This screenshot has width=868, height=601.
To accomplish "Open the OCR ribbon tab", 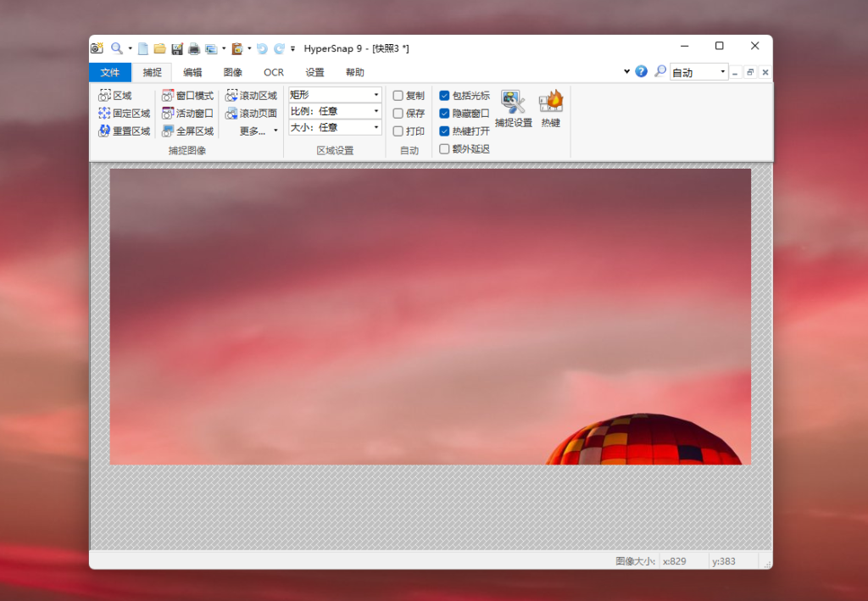I will [274, 73].
